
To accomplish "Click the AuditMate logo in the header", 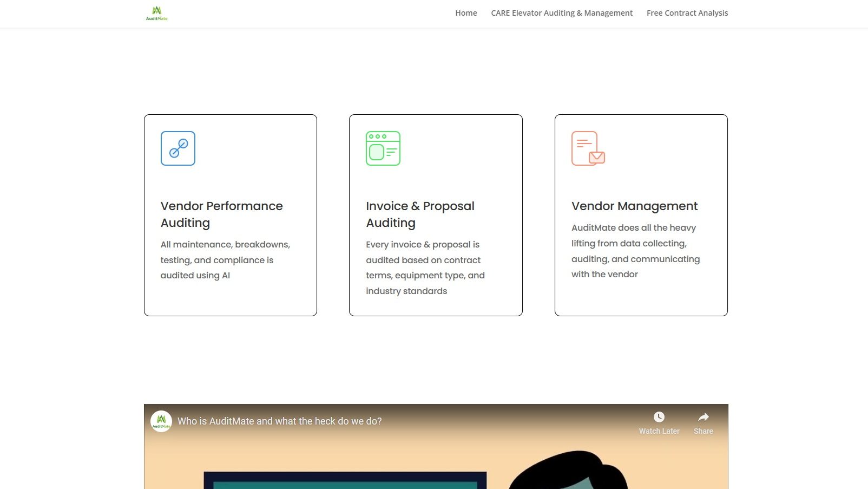I will point(156,13).
